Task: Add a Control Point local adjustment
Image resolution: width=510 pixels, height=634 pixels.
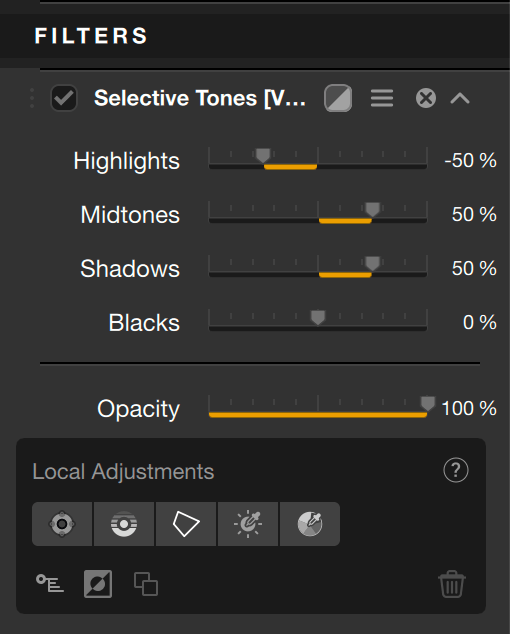Action: 62,524
